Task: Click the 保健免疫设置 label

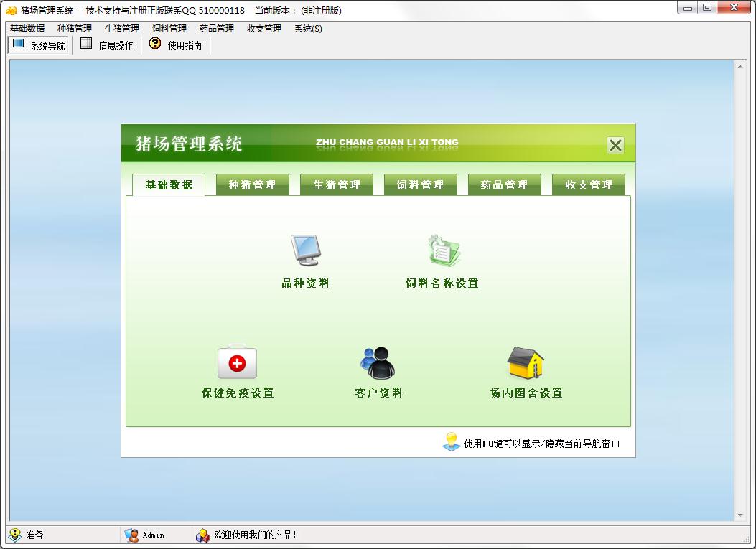Action: click(238, 393)
